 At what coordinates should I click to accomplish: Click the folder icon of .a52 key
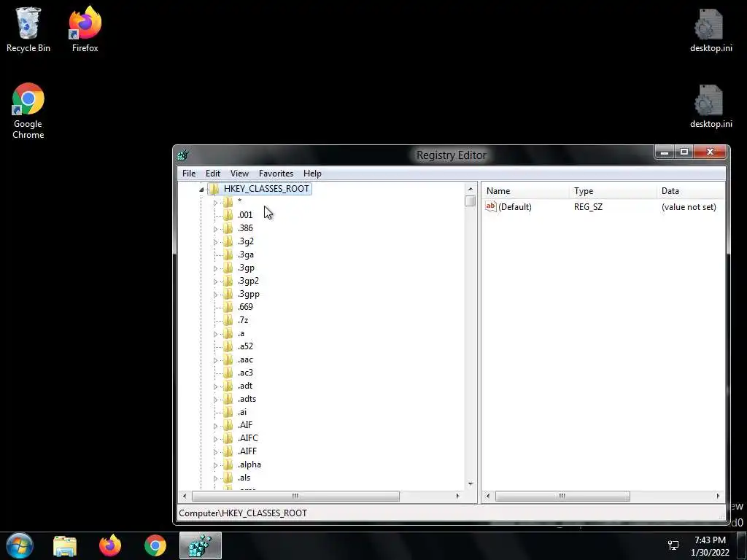[228, 346]
